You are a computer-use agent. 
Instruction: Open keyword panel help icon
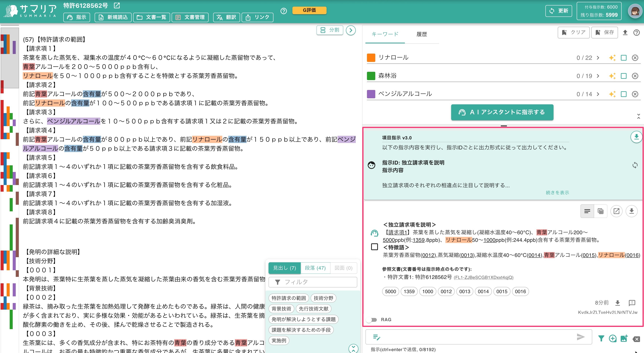pos(636,32)
